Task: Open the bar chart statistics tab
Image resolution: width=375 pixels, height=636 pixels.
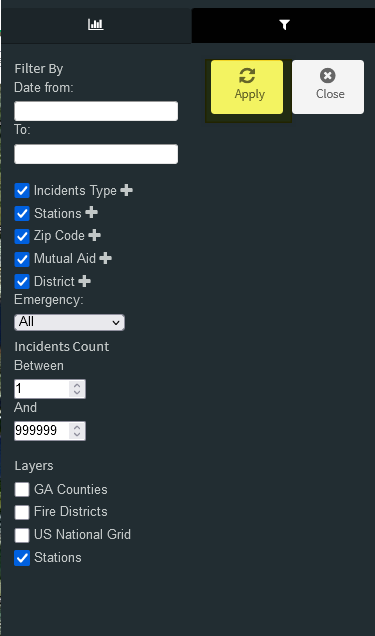Action: tap(96, 25)
